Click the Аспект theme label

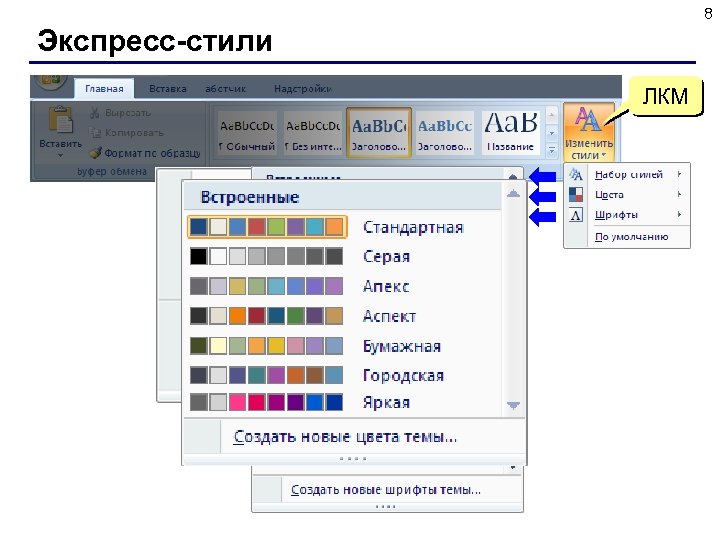coord(389,316)
